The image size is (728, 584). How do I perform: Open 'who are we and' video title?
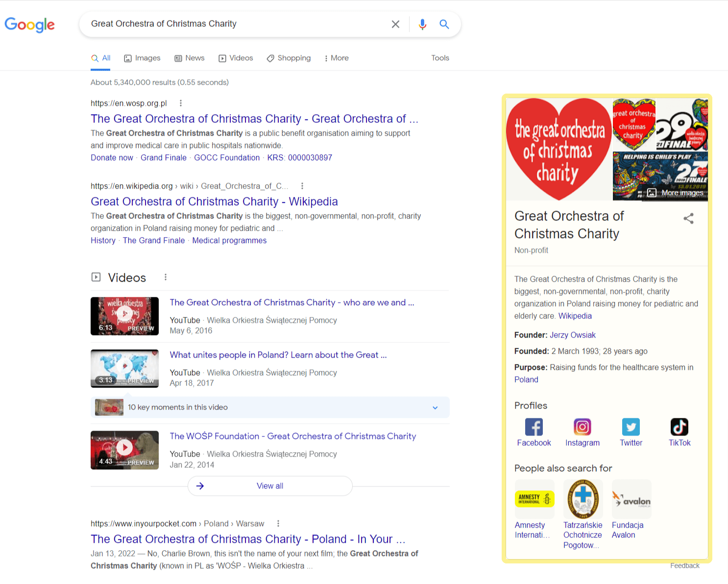point(292,302)
